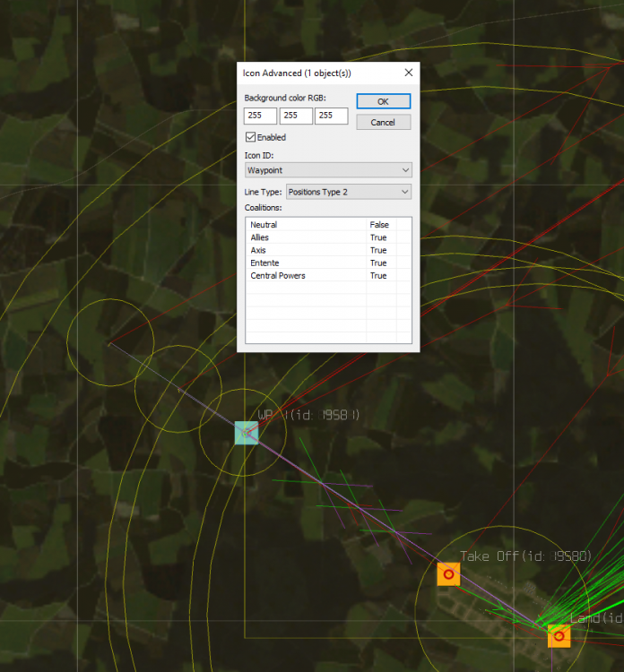The image size is (624, 672).
Task: Toggle the Central Powers True value
Action: point(378,275)
